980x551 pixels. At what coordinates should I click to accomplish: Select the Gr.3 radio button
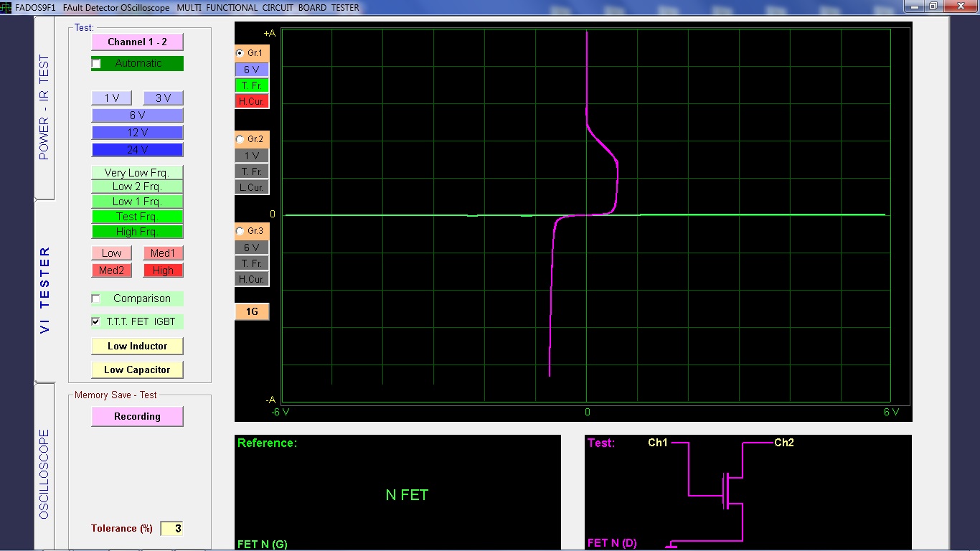tap(240, 231)
